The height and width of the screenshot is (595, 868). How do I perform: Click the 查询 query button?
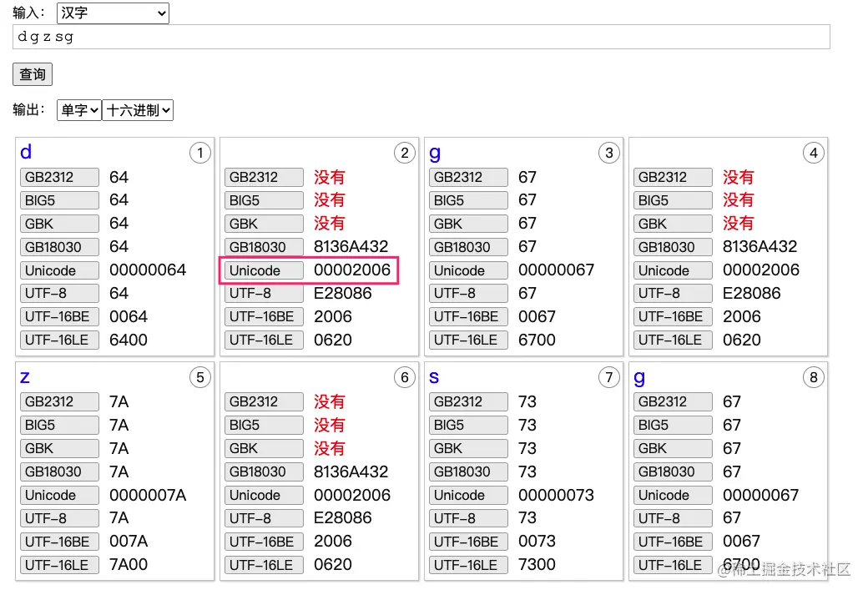[x=33, y=74]
